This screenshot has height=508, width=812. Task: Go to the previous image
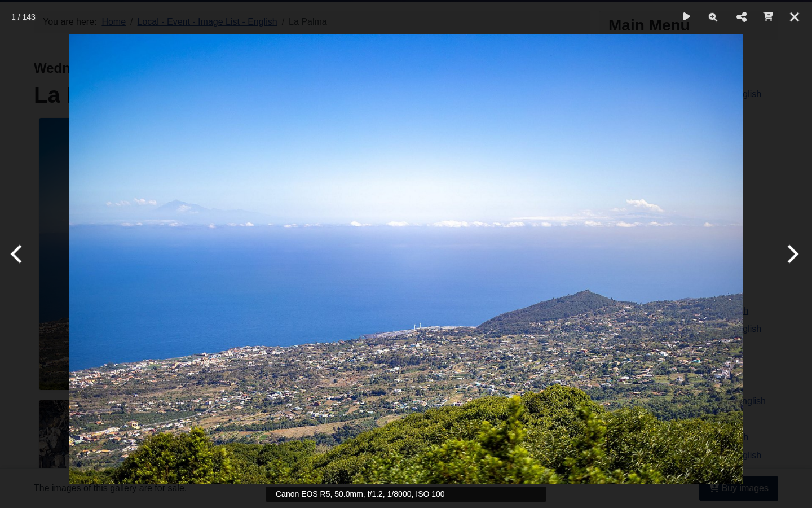pyautogui.click(x=16, y=254)
